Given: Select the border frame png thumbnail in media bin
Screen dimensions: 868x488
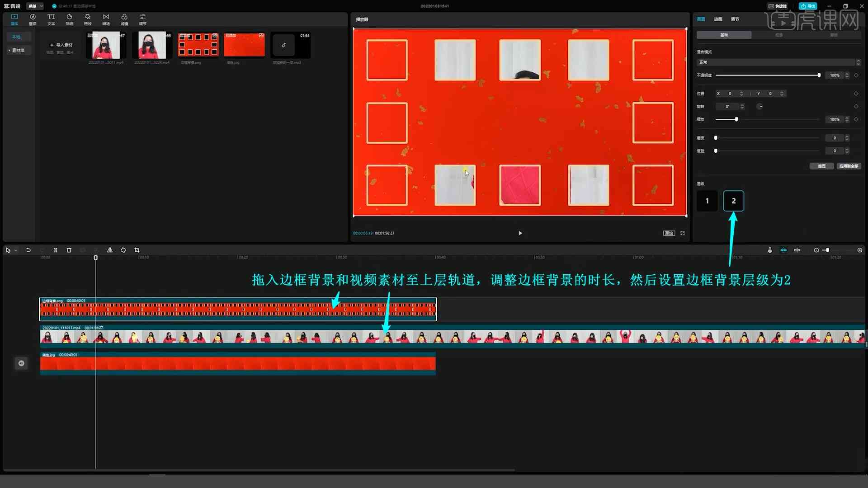Looking at the screenshot, I should [x=198, y=45].
